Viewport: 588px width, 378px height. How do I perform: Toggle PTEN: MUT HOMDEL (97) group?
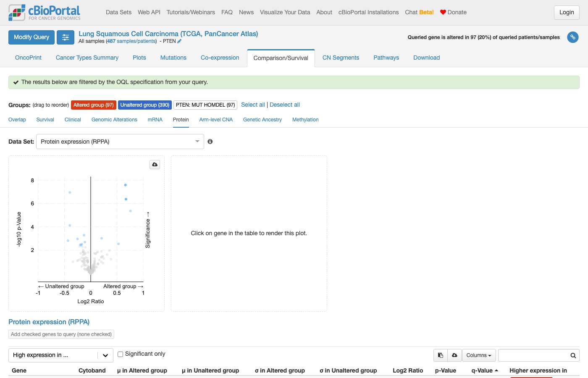205,105
